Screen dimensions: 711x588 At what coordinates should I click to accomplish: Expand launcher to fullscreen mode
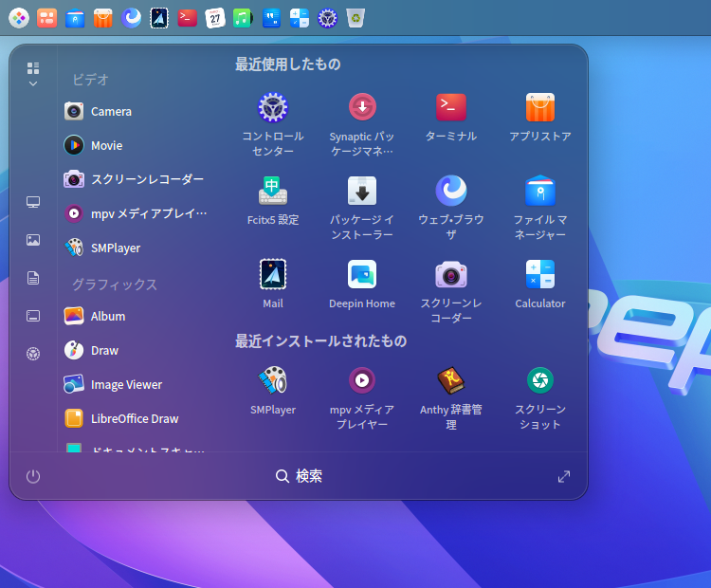564,476
